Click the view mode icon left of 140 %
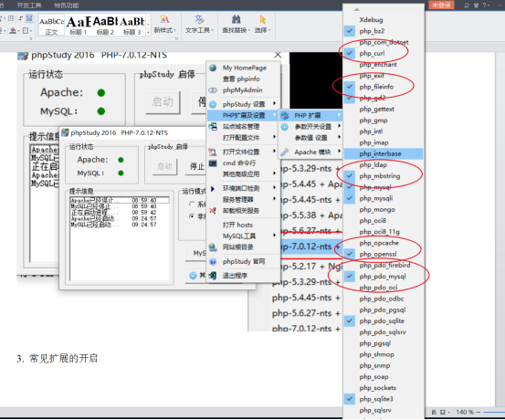The width and height of the screenshot is (505, 420). 443,412
